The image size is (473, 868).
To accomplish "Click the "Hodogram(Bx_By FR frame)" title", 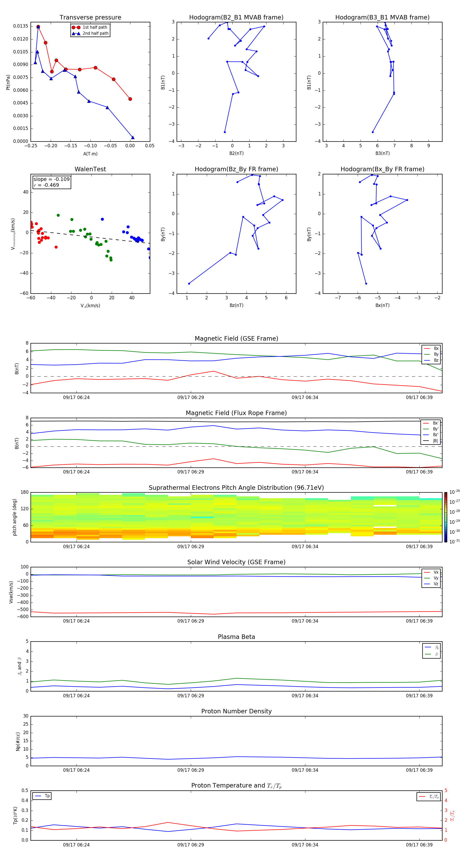I will pos(382,169).
